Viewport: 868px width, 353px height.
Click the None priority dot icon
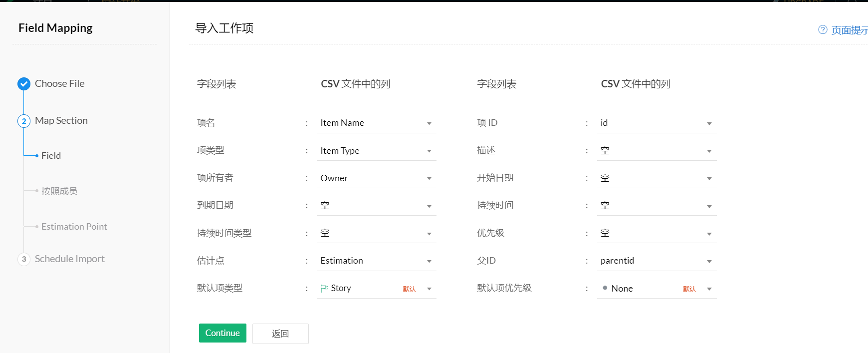tap(605, 288)
